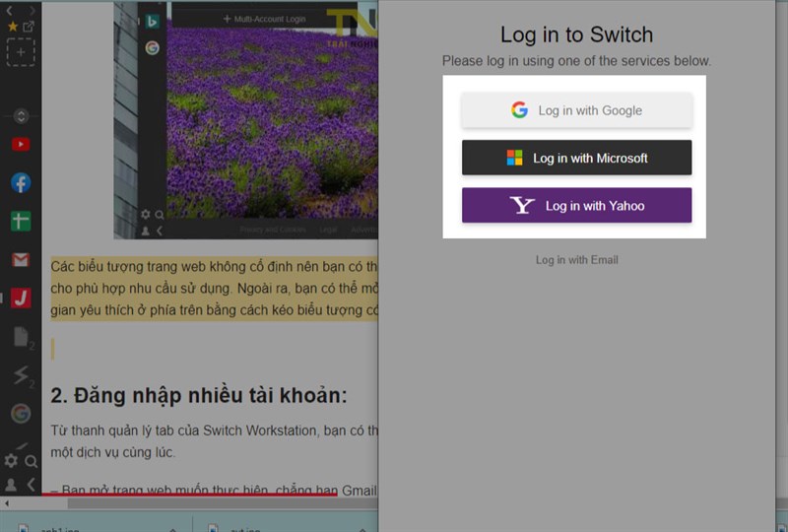
Task: Click heading '2. Đăng nhập nhiều tài khoản:'
Action: point(199,395)
